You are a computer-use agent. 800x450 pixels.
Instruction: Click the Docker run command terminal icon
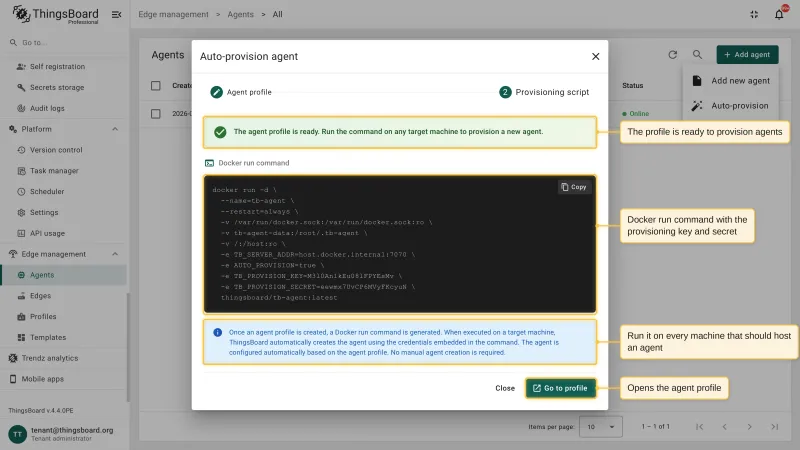point(209,163)
